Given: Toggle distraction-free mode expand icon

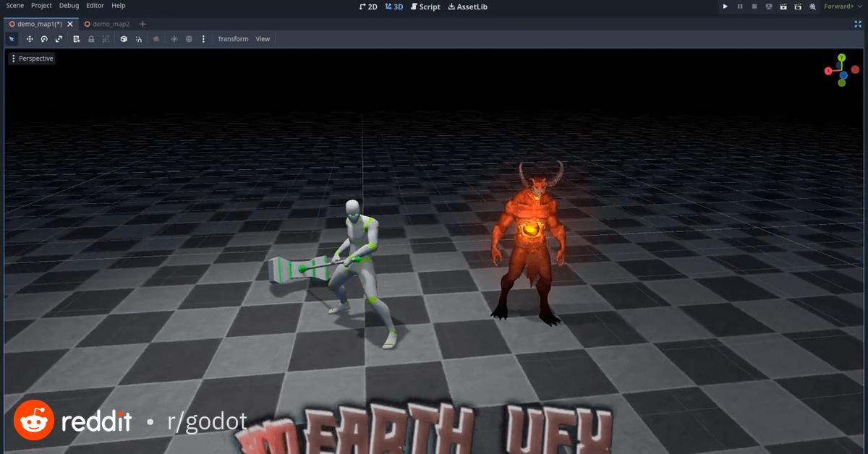Looking at the screenshot, I should click(x=857, y=24).
